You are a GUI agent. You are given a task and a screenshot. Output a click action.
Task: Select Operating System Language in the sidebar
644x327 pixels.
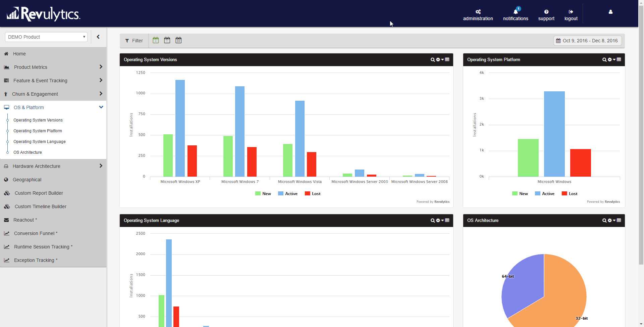(39, 142)
